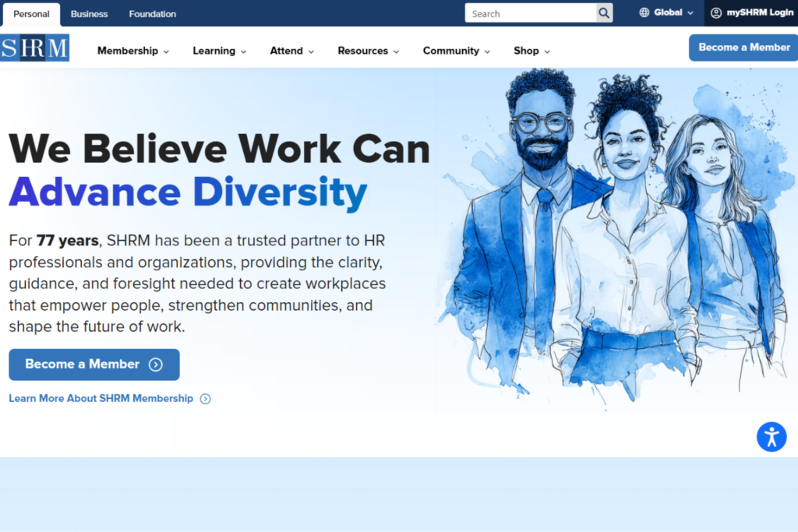Click the header Become a Member button

pos(743,48)
